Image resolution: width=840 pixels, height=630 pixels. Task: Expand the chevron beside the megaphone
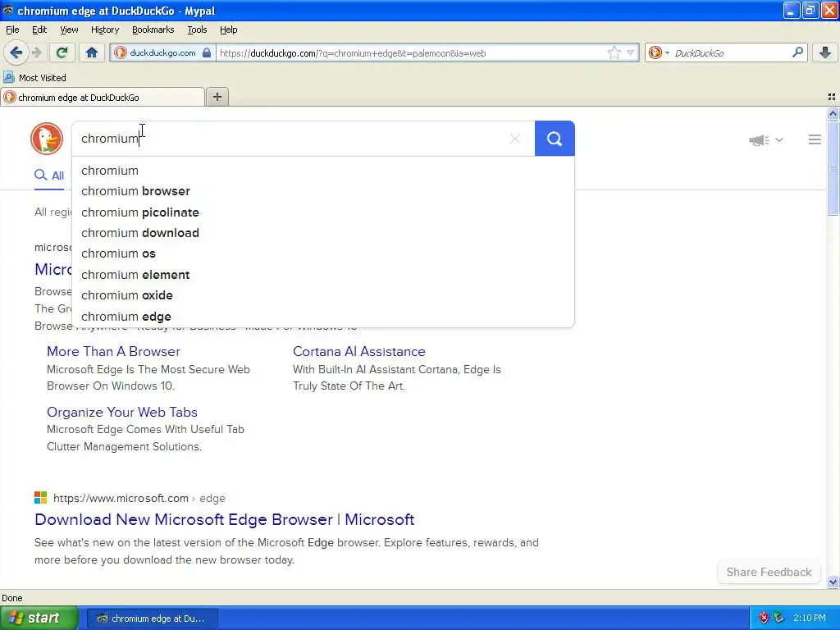tap(779, 139)
